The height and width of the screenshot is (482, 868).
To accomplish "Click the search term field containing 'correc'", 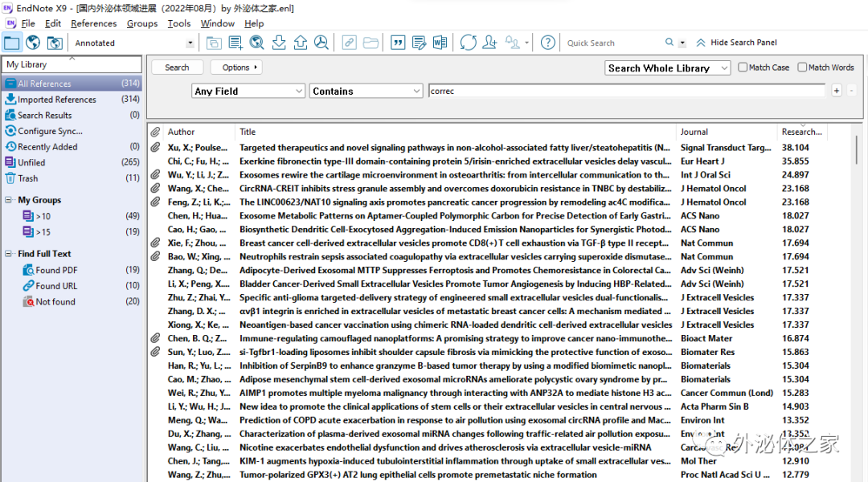I will click(627, 91).
